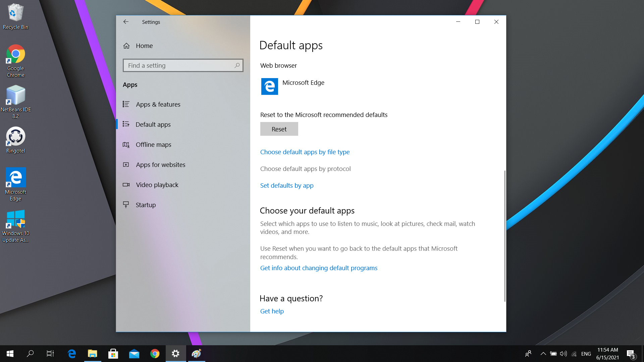644x362 pixels.
Task: Select Default apps in the sidebar
Action: pyautogui.click(x=183, y=124)
